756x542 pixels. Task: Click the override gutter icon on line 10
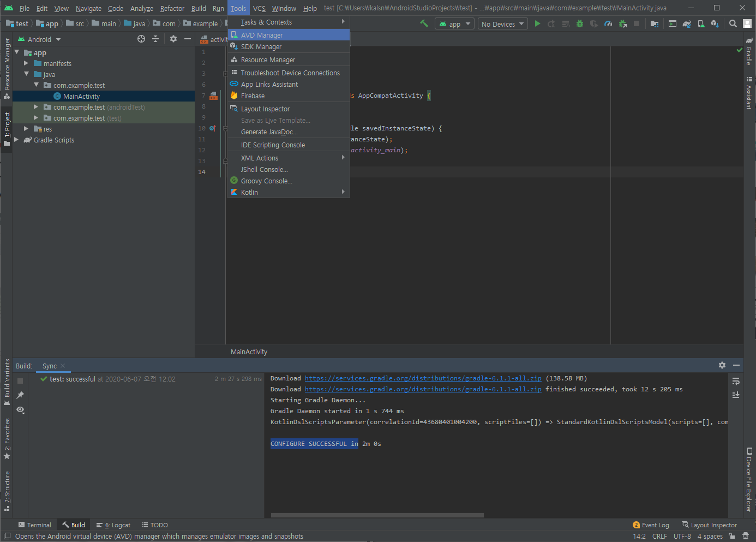[213, 128]
